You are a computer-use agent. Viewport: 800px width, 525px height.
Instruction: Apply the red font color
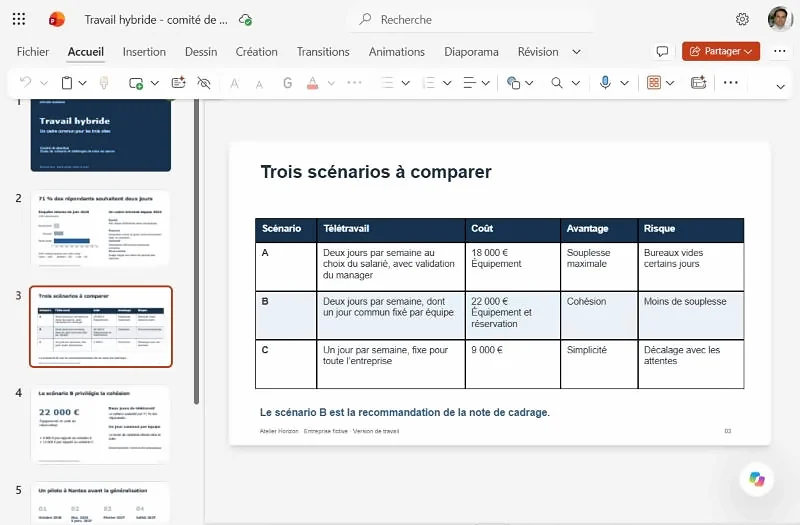click(313, 83)
